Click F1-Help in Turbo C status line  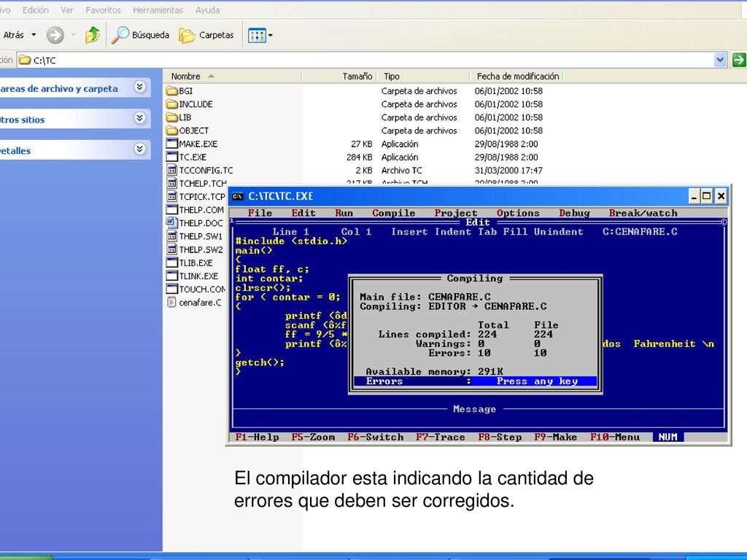(x=257, y=437)
